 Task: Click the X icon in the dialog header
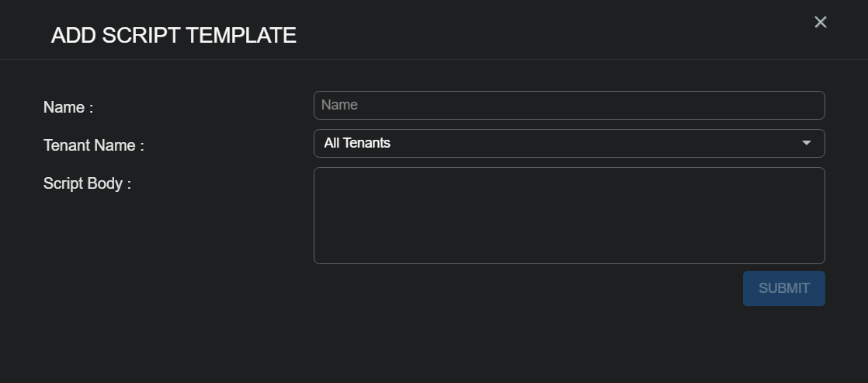(821, 23)
